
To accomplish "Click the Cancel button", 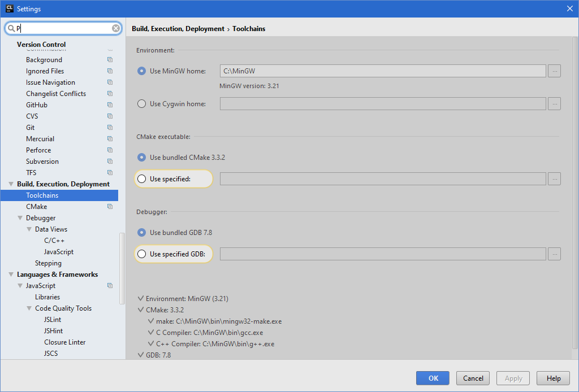I will [x=473, y=378].
